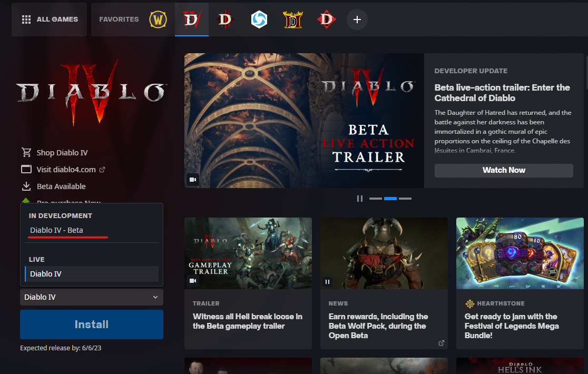Open the Diablo Hell's Ink card
Screen dimensions: 588x374
(520, 366)
